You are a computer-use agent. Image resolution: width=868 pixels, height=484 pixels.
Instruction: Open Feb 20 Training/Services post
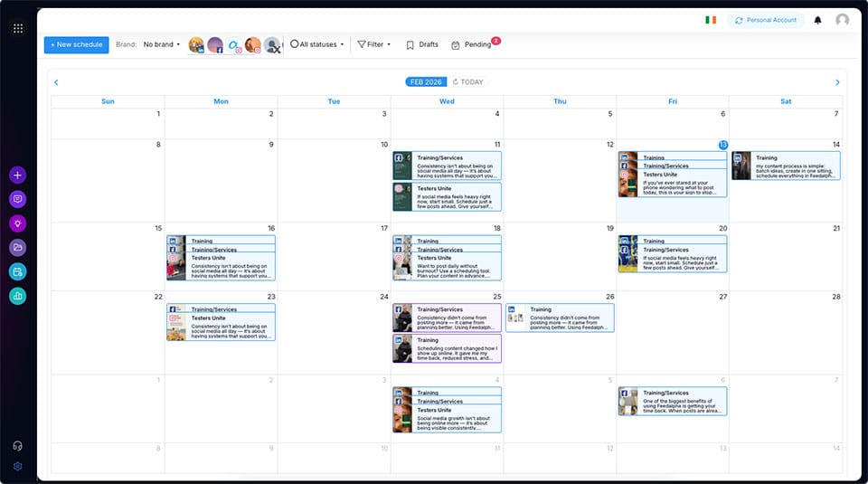(673, 259)
